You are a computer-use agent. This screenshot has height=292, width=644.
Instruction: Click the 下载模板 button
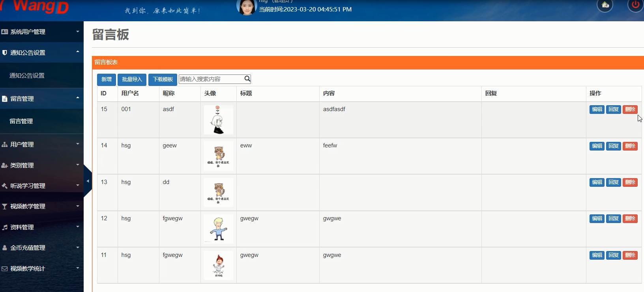163,80
